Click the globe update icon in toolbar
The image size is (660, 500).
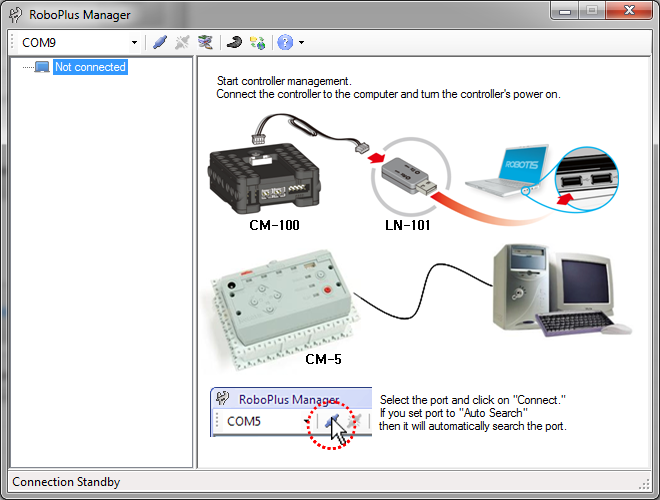(257, 43)
